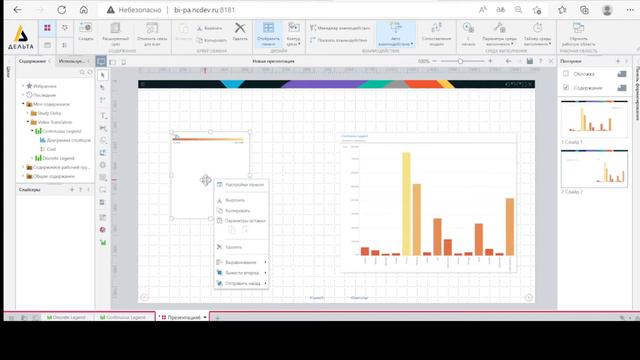This screenshot has height=360, width=640.
Task: Click the Создать button in the ribbon
Action: pyautogui.click(x=86, y=32)
